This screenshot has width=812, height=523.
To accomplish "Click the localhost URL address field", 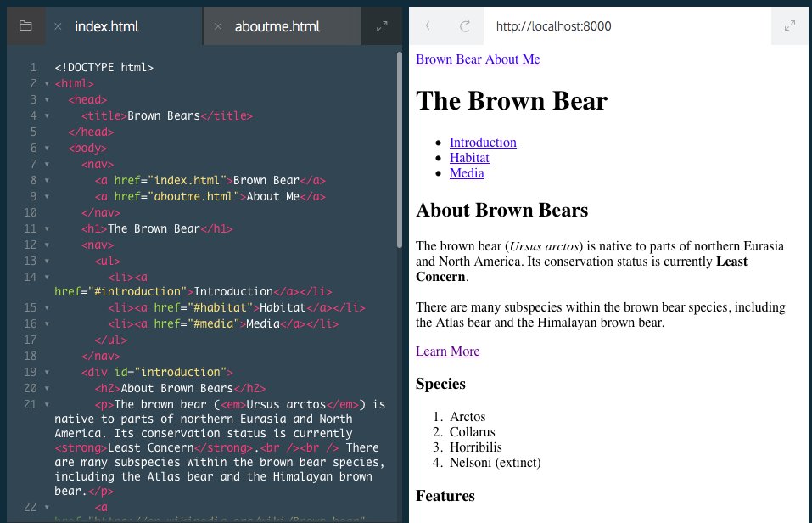I will (x=628, y=26).
